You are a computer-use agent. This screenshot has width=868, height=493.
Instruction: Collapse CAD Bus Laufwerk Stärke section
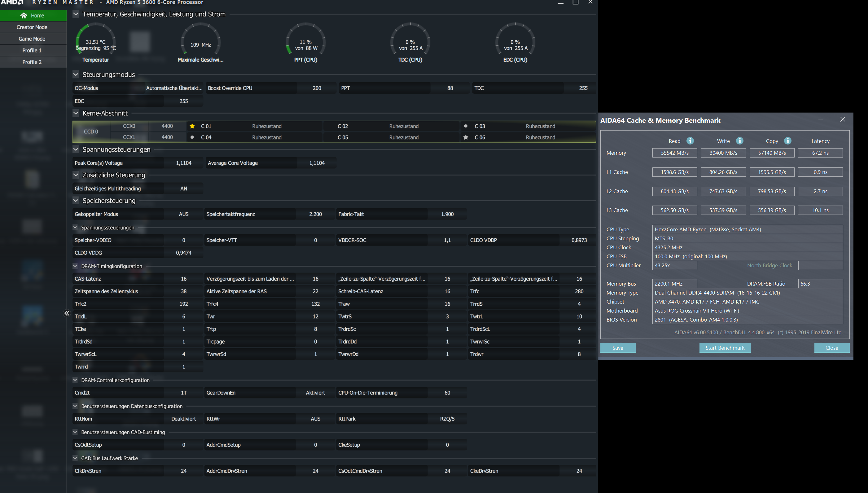(75, 458)
